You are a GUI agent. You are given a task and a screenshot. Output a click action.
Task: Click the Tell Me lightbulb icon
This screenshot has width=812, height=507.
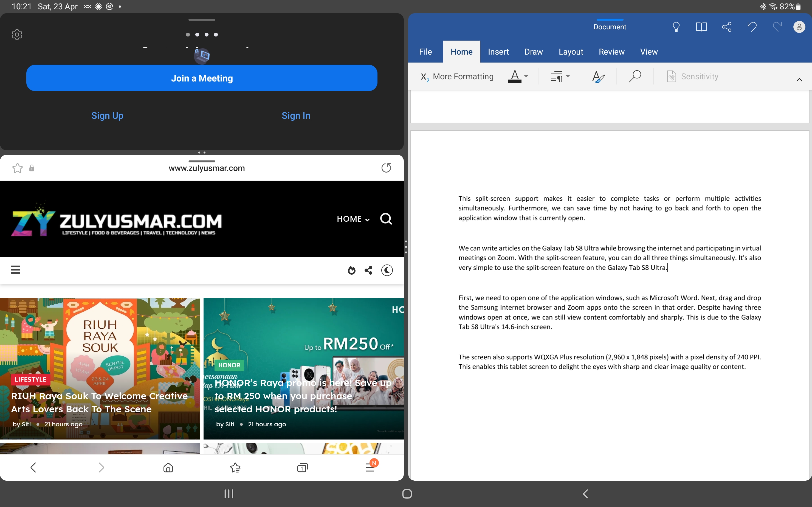[x=676, y=27]
